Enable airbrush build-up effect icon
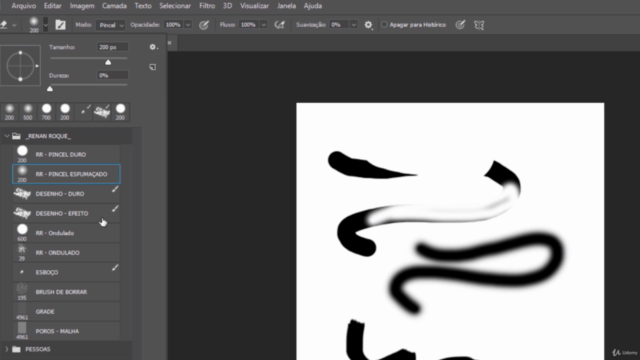This screenshot has width=640, height=360. tap(280, 25)
